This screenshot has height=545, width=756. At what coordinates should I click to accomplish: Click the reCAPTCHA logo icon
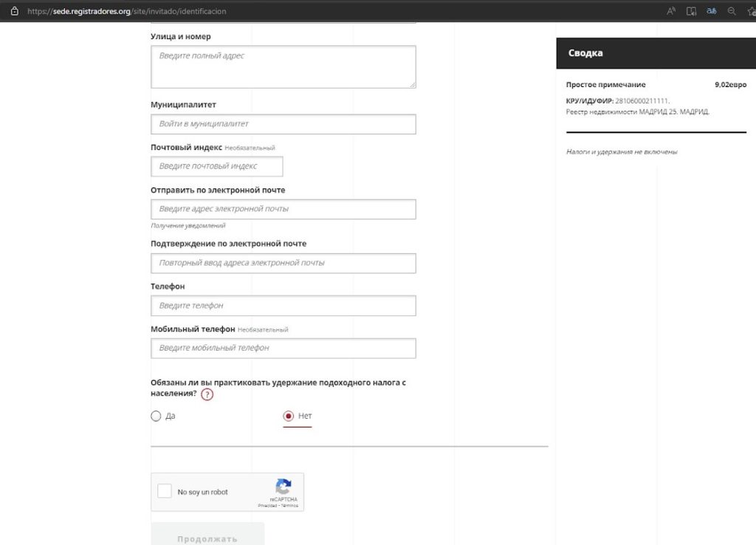283,487
